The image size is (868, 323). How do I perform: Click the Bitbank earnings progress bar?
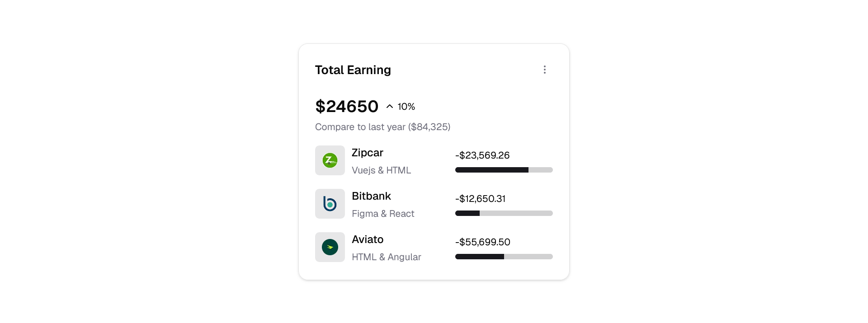504,213
